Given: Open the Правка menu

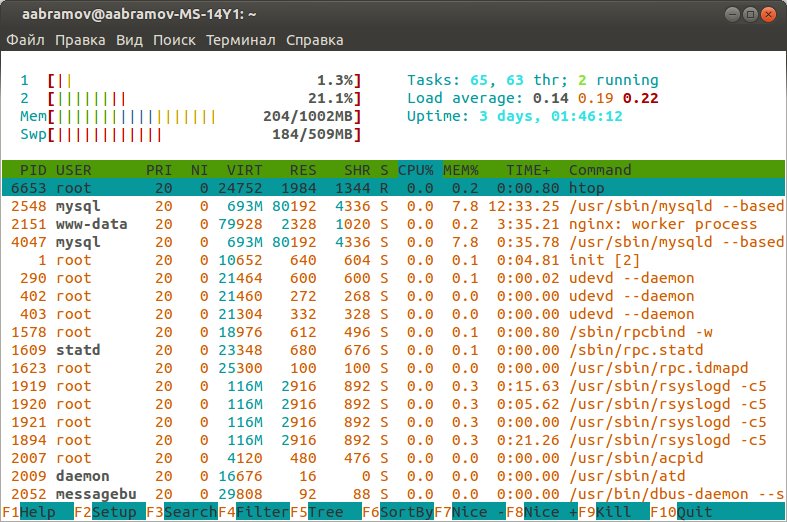Looking at the screenshot, I should pos(80,40).
